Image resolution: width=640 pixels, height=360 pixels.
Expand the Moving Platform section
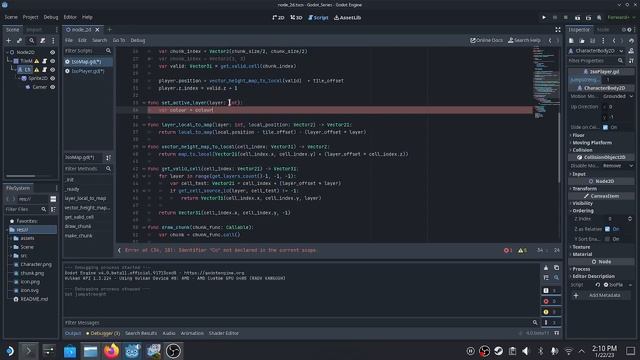point(591,142)
